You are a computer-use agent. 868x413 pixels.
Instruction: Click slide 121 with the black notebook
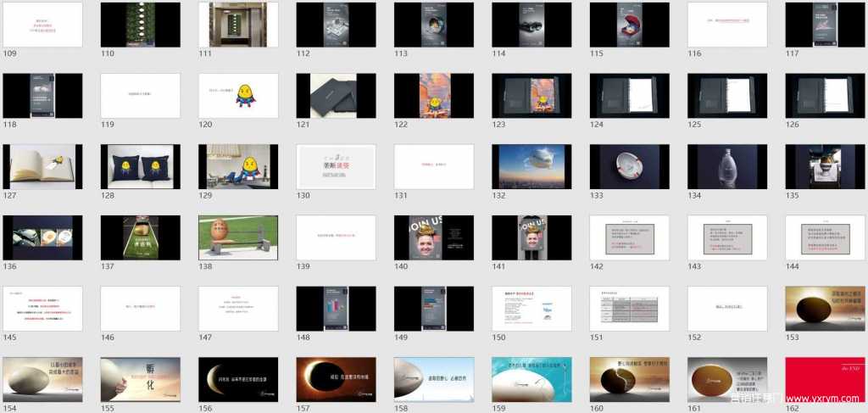(336, 95)
